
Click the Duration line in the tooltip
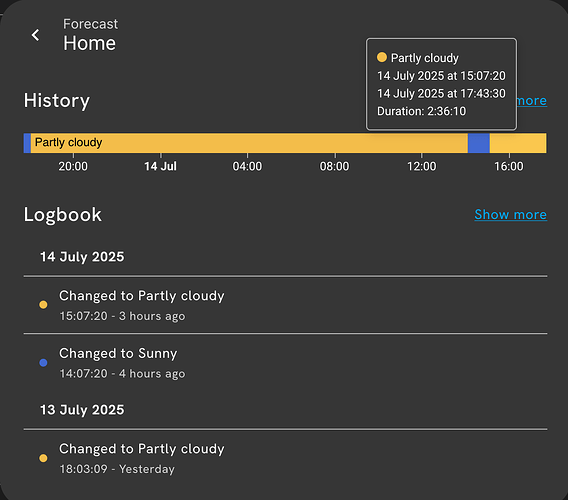tap(421, 111)
